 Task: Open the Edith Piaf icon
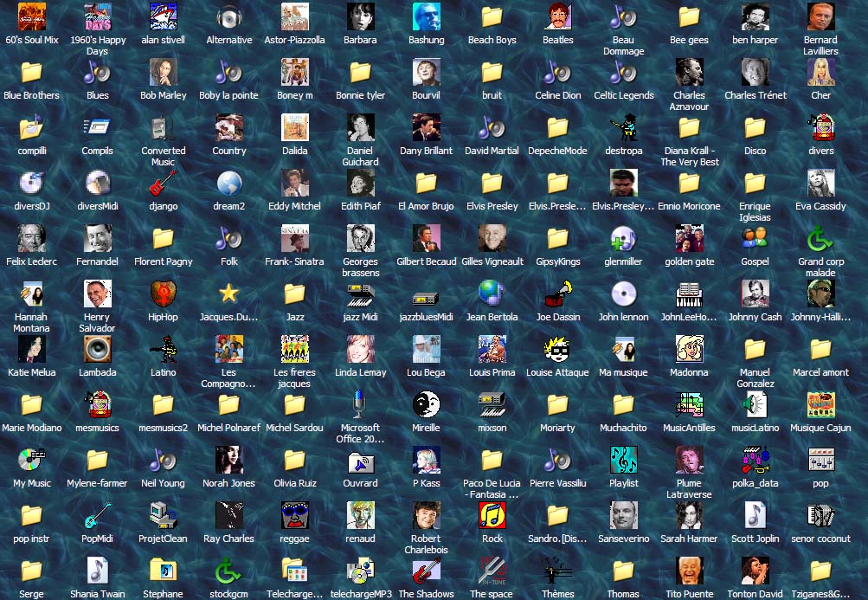click(x=360, y=183)
